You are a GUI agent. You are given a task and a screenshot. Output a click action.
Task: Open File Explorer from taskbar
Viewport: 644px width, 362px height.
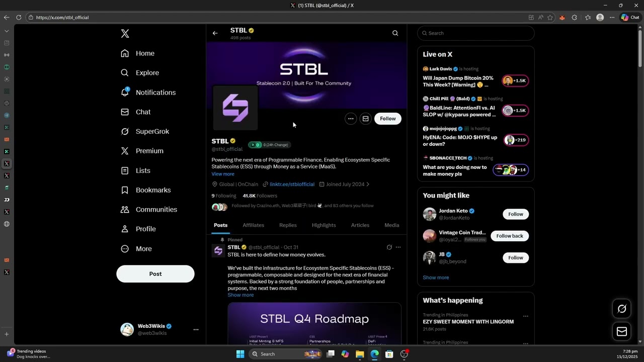(x=360, y=354)
